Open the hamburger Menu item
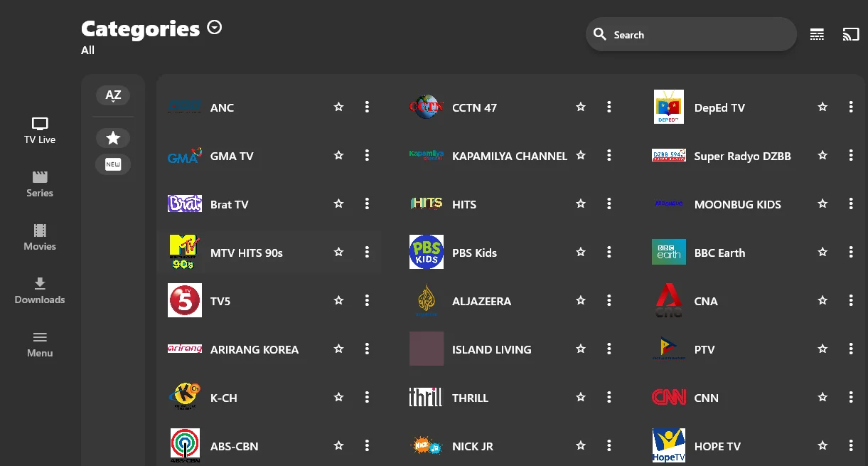The height and width of the screenshot is (466, 868). click(x=40, y=344)
